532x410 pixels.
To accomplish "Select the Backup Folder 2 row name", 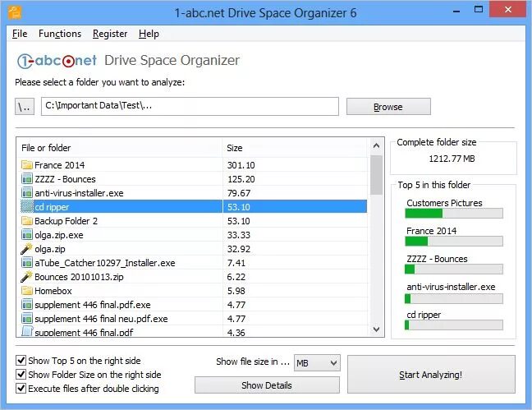I will (66, 221).
